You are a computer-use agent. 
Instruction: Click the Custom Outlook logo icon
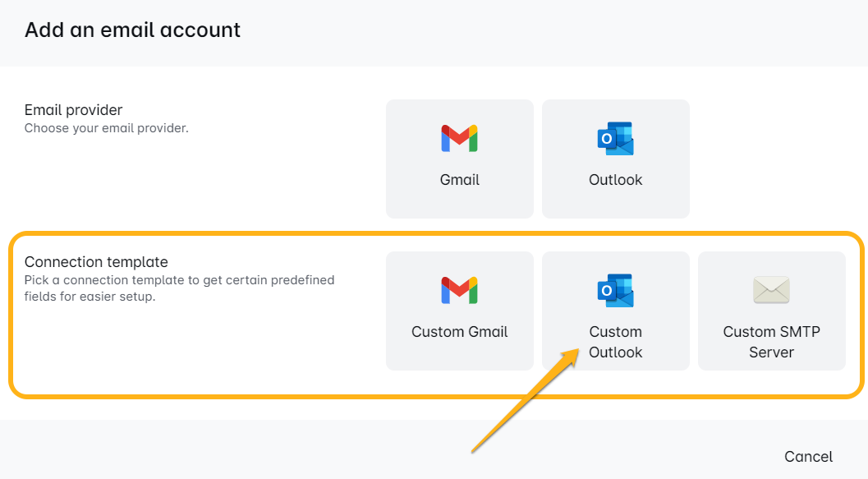coord(615,290)
